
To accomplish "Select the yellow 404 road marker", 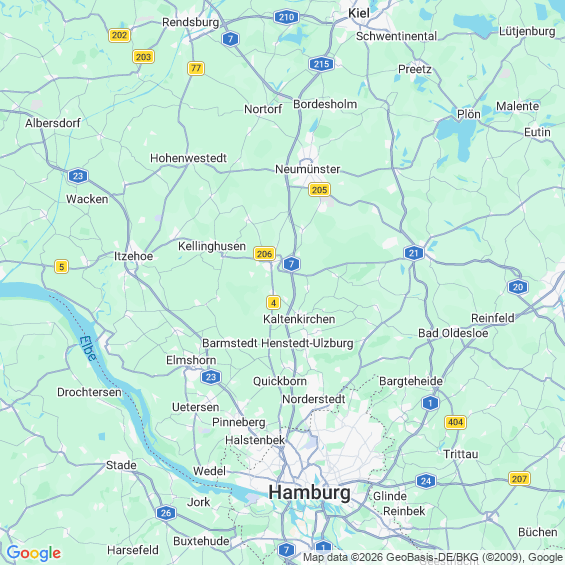I will [455, 422].
